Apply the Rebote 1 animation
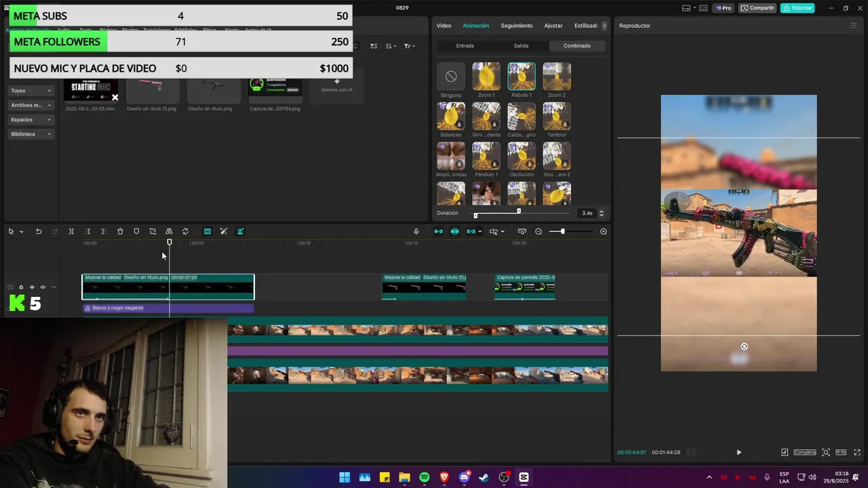 pos(521,77)
